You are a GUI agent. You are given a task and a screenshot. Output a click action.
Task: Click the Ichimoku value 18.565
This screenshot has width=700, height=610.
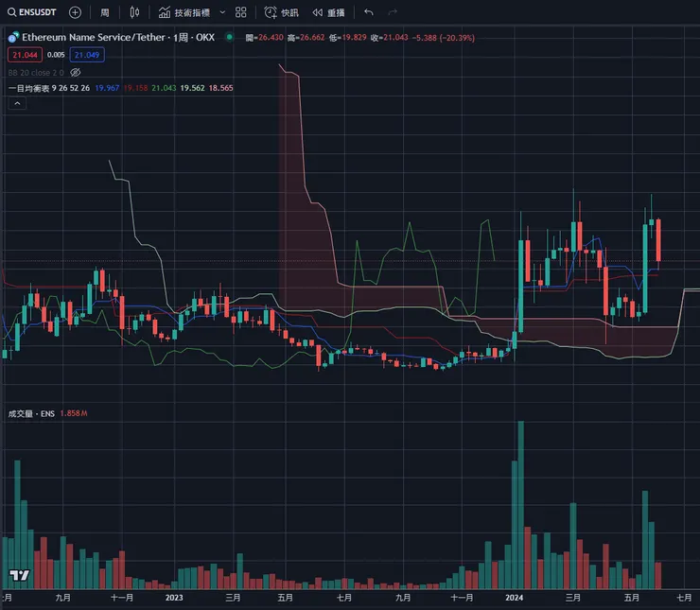(x=221, y=88)
